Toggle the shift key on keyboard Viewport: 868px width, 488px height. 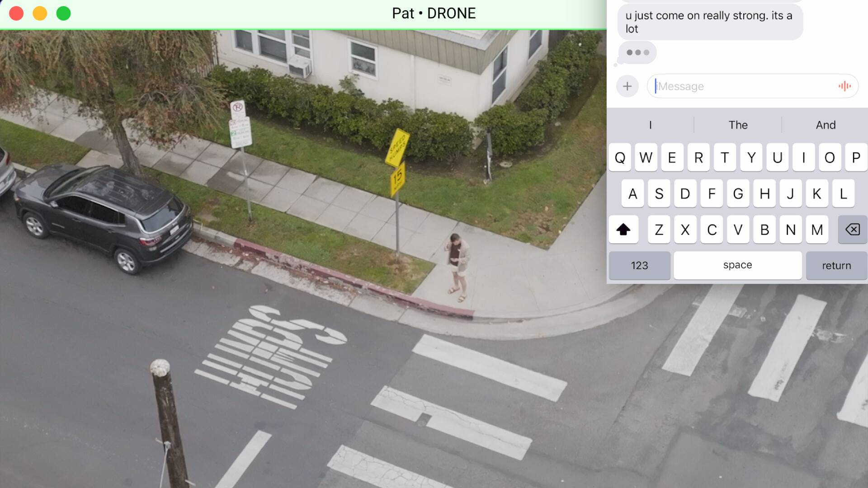point(623,230)
